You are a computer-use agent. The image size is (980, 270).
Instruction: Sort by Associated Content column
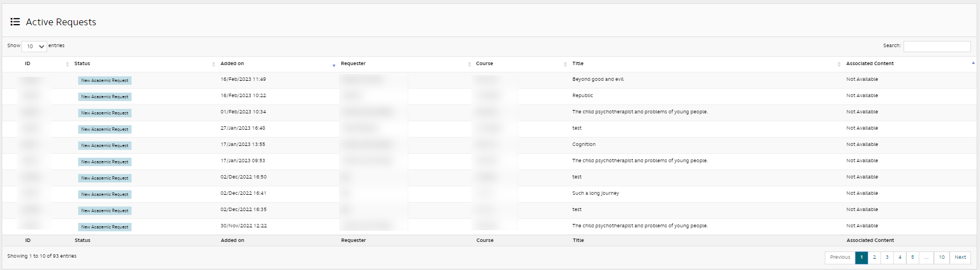(870, 63)
